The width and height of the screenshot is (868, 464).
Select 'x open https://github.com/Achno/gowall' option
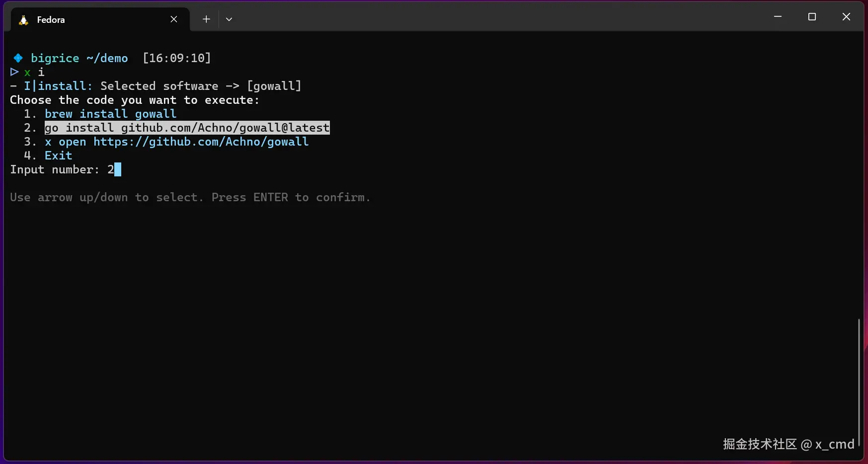177,142
